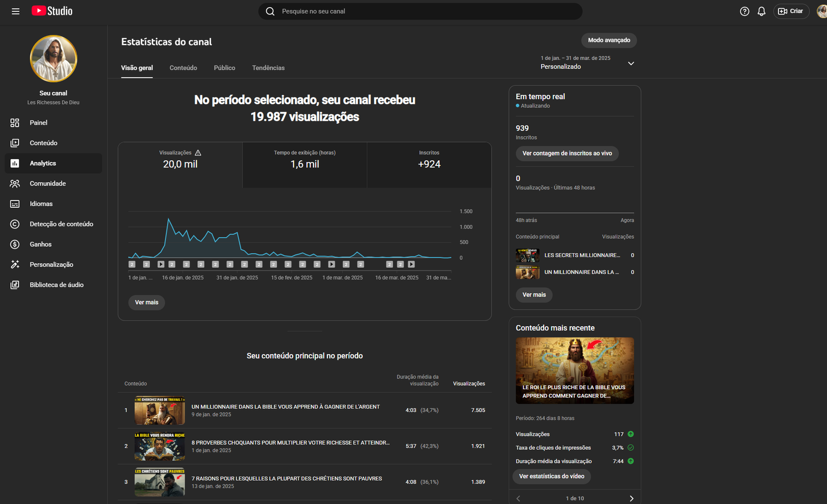
Task: Click the Modo avançado button
Action: click(x=609, y=40)
